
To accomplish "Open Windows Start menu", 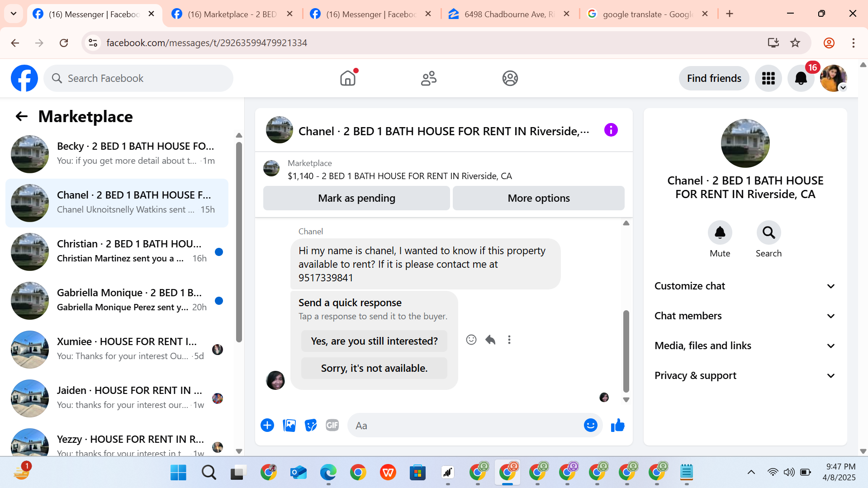I will [178, 472].
